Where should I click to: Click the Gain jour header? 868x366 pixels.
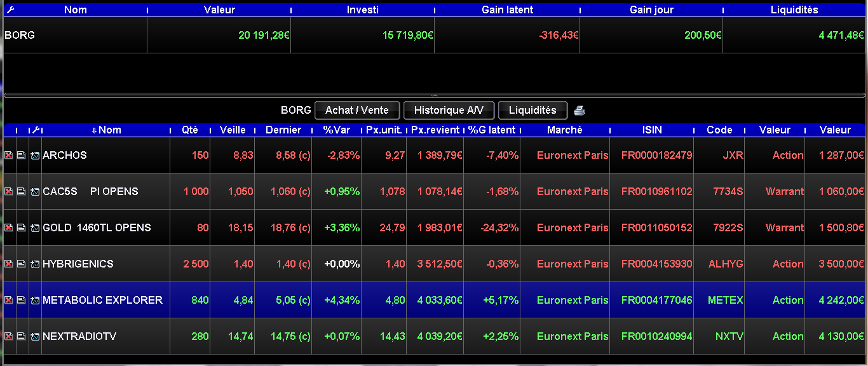pos(651,10)
